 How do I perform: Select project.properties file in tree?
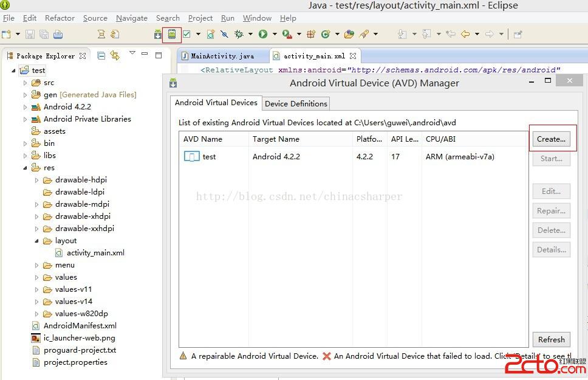pyautogui.click(x=70, y=362)
